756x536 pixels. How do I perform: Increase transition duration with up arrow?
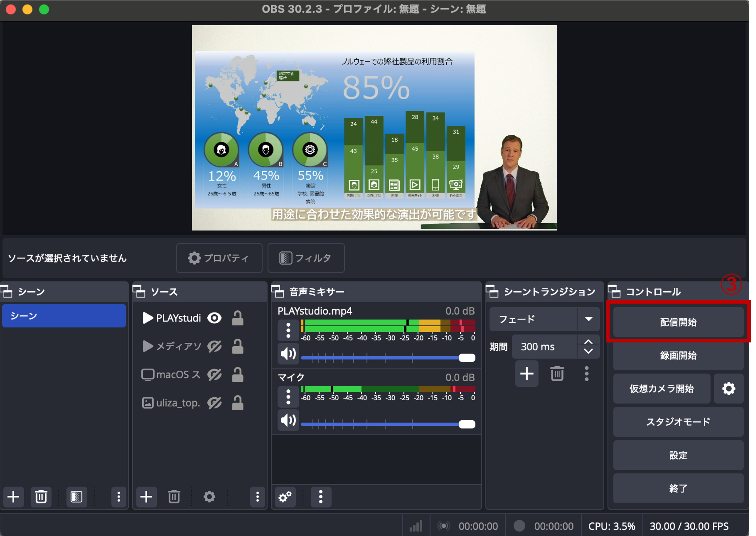pos(588,342)
